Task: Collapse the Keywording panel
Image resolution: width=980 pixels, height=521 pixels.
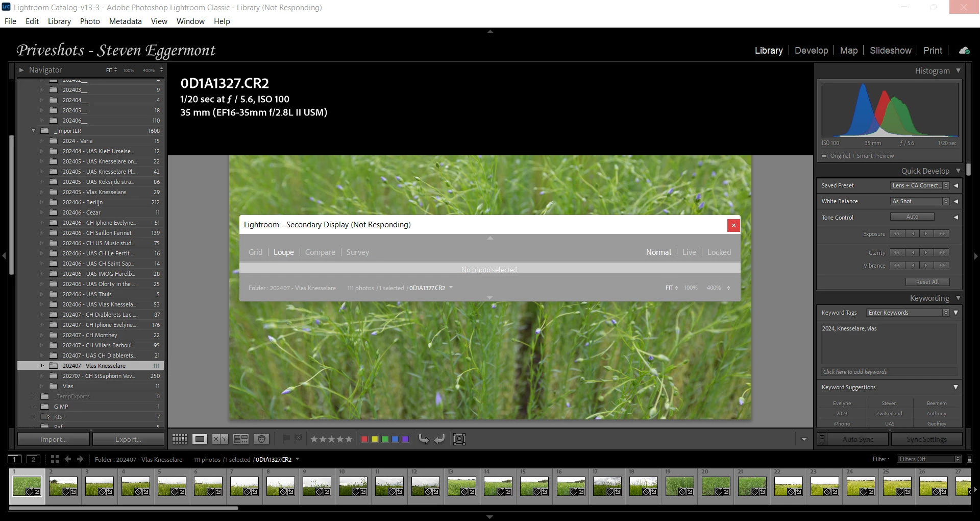Action: pyautogui.click(x=958, y=298)
